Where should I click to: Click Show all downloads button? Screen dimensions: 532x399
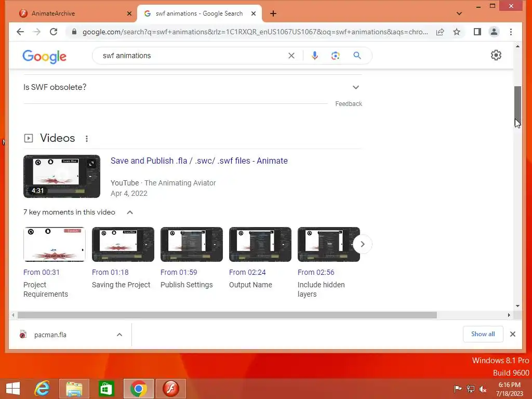483,334
